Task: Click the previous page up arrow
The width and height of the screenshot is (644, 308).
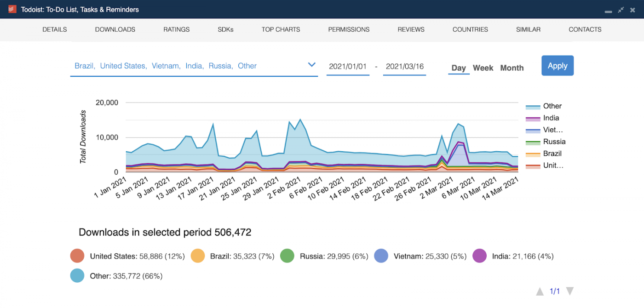Action: click(540, 291)
